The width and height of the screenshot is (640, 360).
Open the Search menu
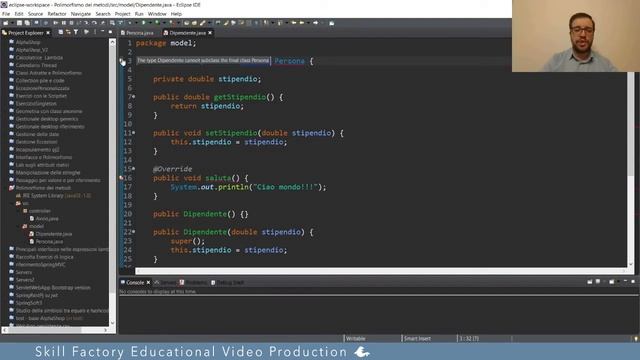[x=103, y=14]
